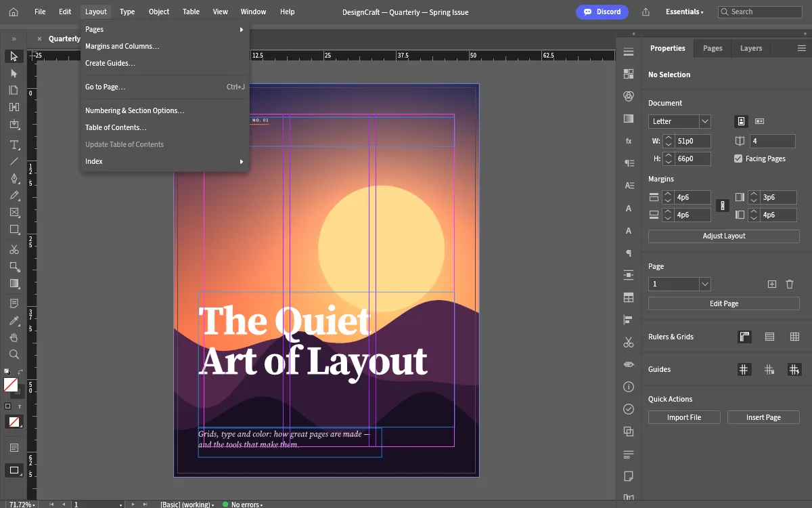The height and width of the screenshot is (508, 812).
Task: Click the Discord button
Action: [602, 12]
